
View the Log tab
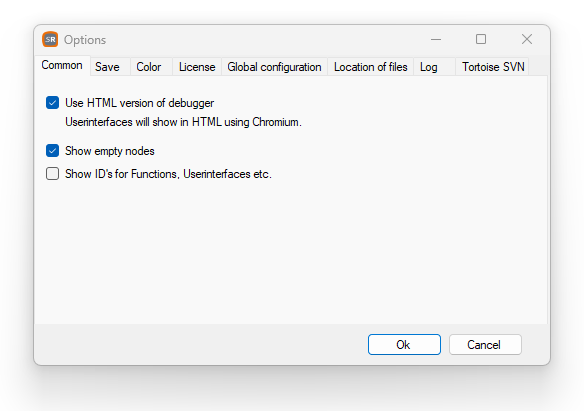[429, 67]
